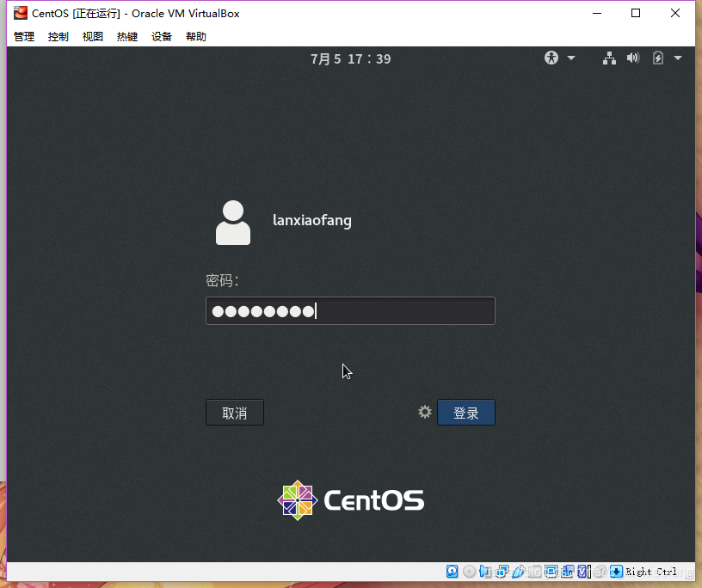The width and height of the screenshot is (702, 588).
Task: Open the accessibility menu icon
Action: tap(551, 58)
